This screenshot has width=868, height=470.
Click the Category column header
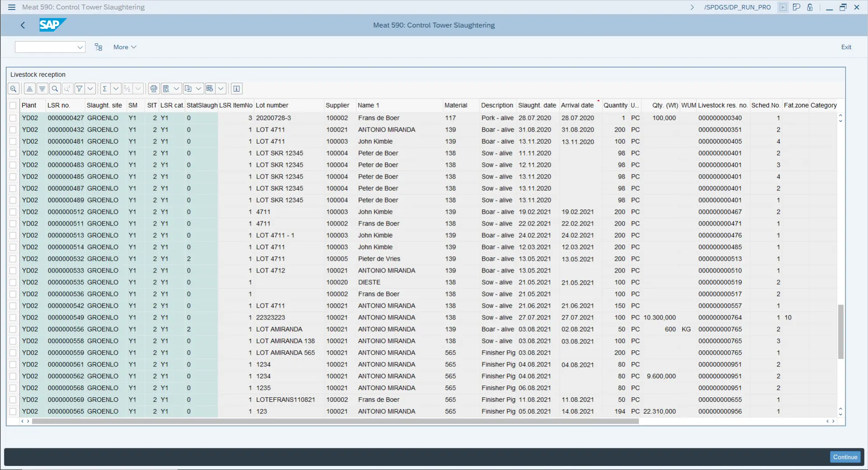(823, 105)
